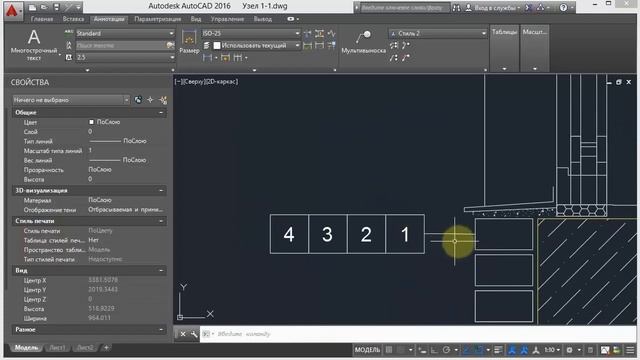640x360 pixels.
Task: Open the Лист2 layout tab
Action: click(x=85, y=348)
